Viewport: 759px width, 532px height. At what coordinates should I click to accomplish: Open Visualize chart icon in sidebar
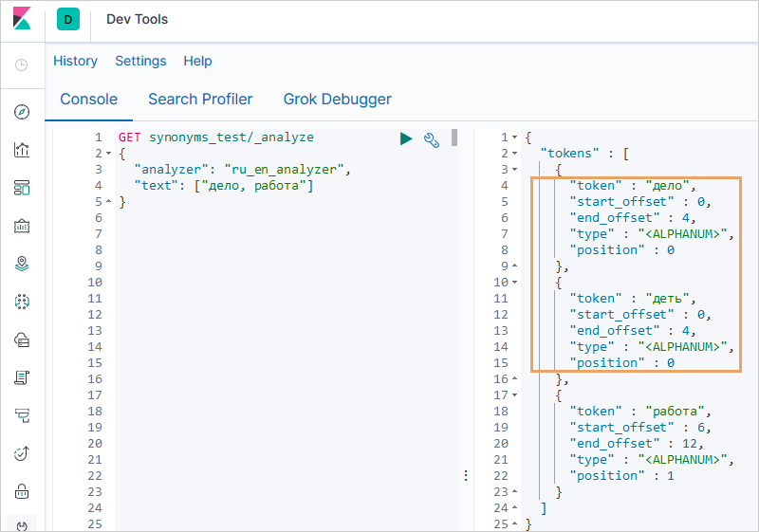[x=22, y=150]
